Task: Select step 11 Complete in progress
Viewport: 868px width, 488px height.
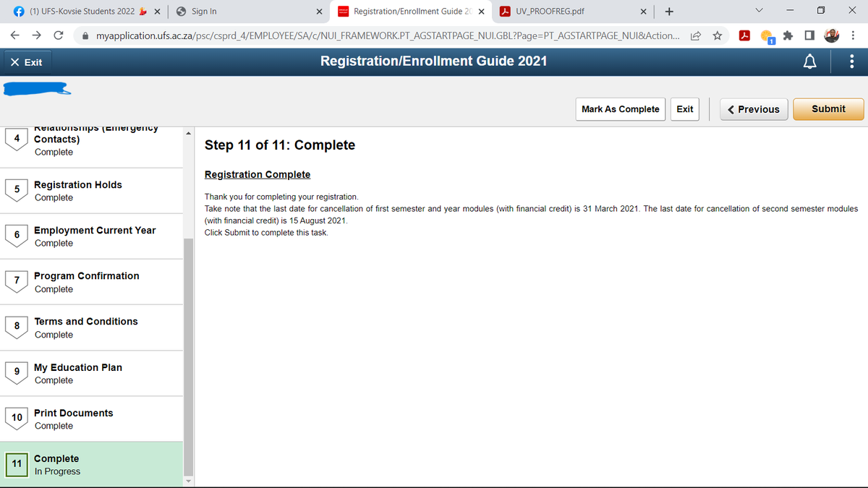Action: coord(91,465)
